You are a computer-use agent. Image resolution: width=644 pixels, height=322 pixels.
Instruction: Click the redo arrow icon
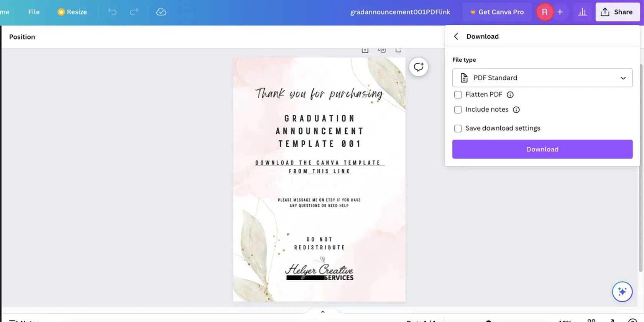tap(134, 12)
